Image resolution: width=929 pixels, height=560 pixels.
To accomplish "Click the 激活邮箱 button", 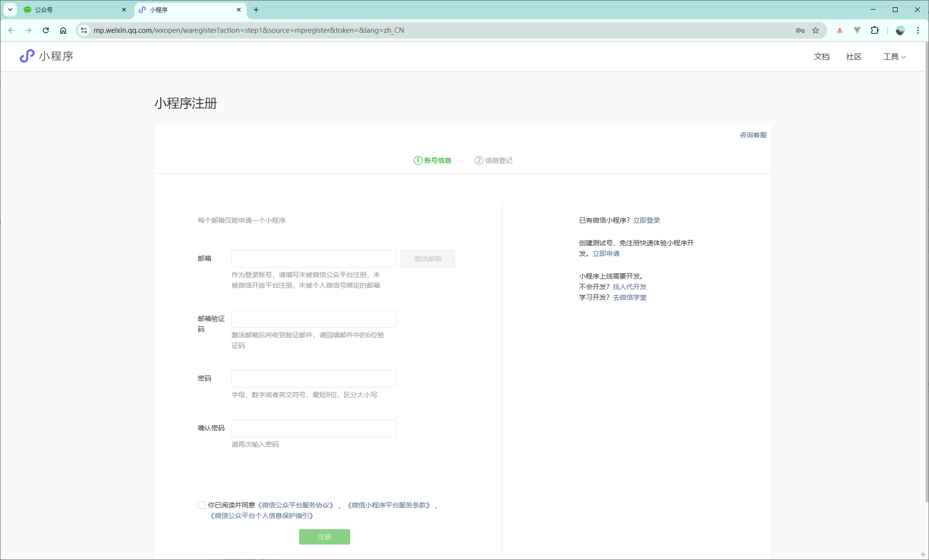I will (428, 259).
